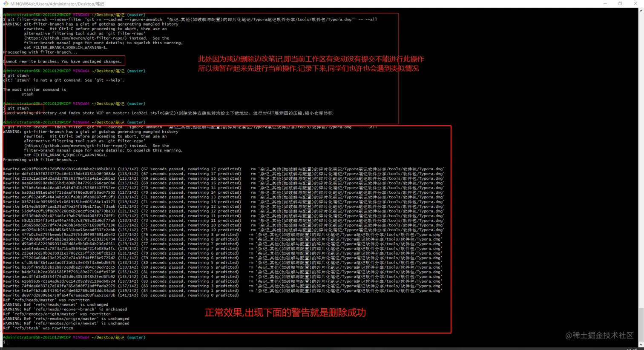
Task: Click "Ref 'refs/stash' was rewritten" line
Action: [x=38, y=328]
